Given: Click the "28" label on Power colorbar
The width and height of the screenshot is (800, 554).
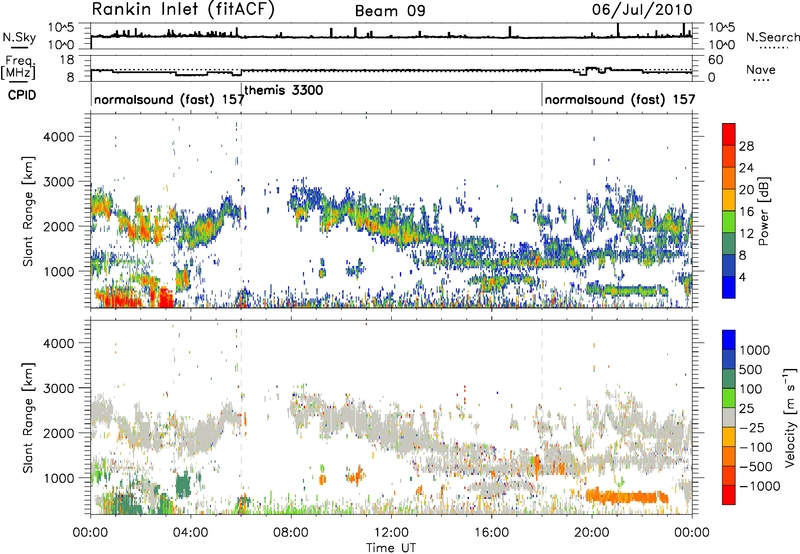Looking at the screenshot, I should (746, 146).
